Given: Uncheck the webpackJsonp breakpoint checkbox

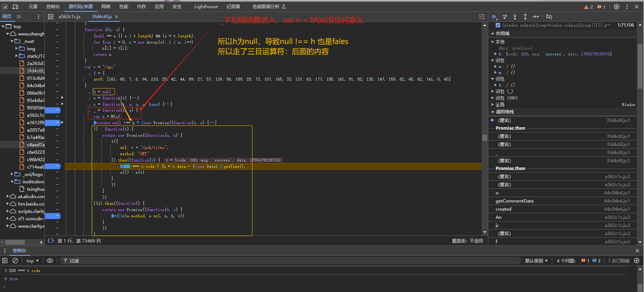Looking at the screenshot, I should (498, 25).
